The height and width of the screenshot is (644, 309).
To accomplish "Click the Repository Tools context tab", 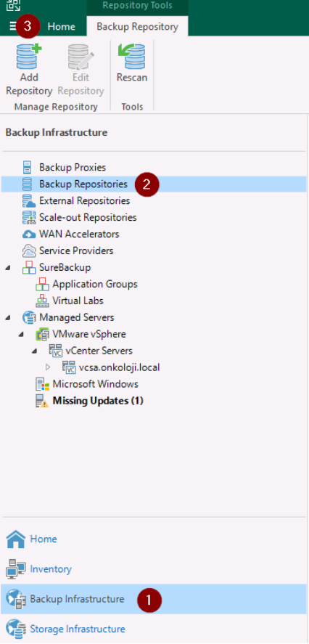I will pyautogui.click(x=138, y=6).
